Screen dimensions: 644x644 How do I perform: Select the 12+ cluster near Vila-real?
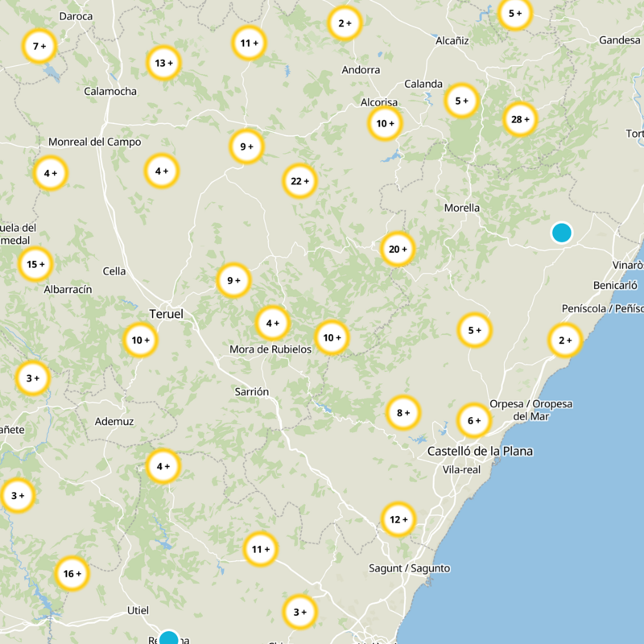397,521
